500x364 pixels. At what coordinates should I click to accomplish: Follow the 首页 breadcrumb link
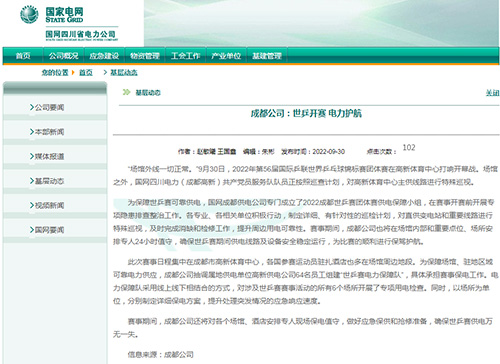pyautogui.click(x=86, y=72)
